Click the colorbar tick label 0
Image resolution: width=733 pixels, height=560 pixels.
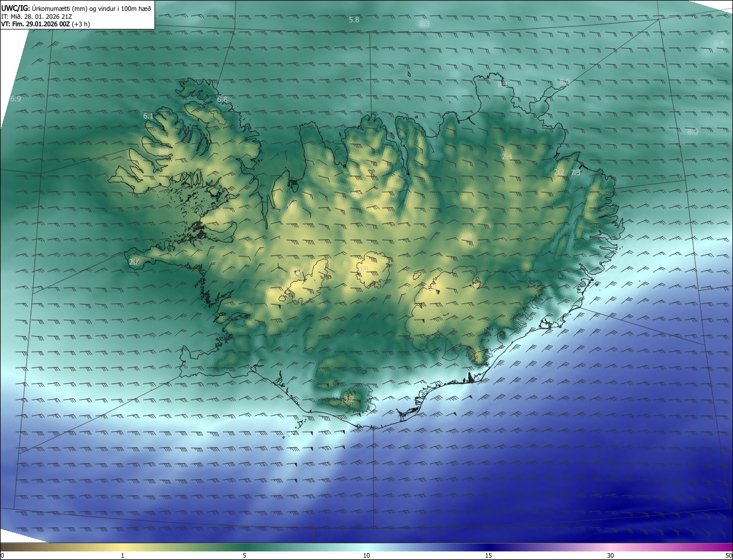(x=2, y=555)
